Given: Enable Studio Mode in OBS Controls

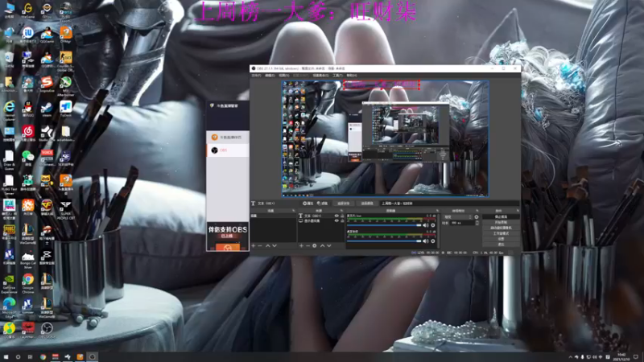Looking at the screenshot, I should pos(501,233).
